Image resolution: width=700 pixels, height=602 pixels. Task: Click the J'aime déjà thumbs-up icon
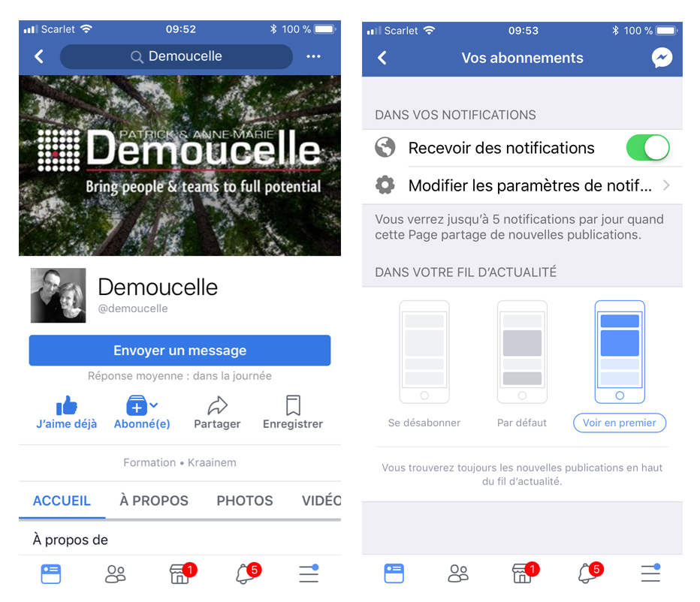[67, 405]
